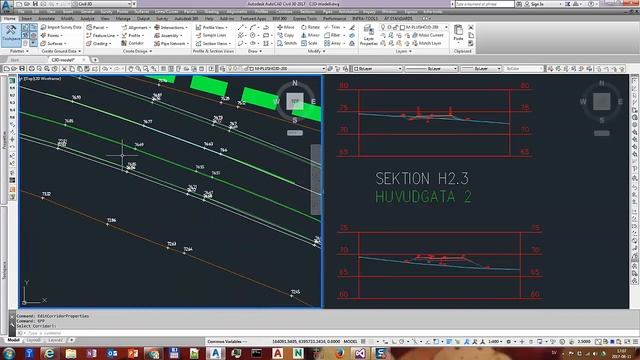Click the Pan hand tool icon
The width and height of the screenshot is (640, 360).
(131, 69)
